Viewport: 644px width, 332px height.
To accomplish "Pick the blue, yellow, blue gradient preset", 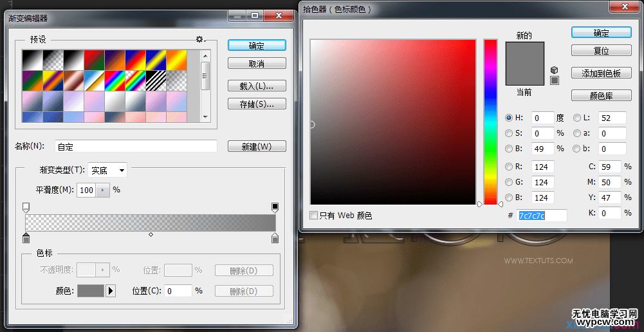I will click(x=156, y=60).
